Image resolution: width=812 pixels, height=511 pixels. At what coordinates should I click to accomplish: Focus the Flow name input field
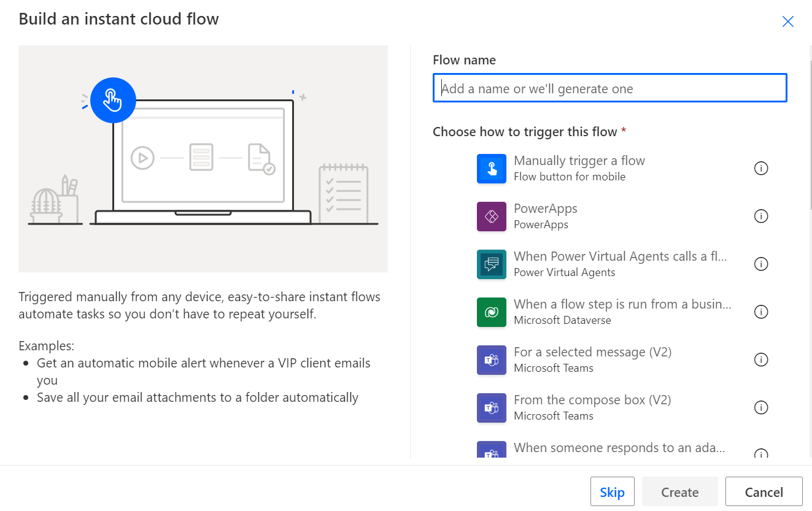pos(610,88)
